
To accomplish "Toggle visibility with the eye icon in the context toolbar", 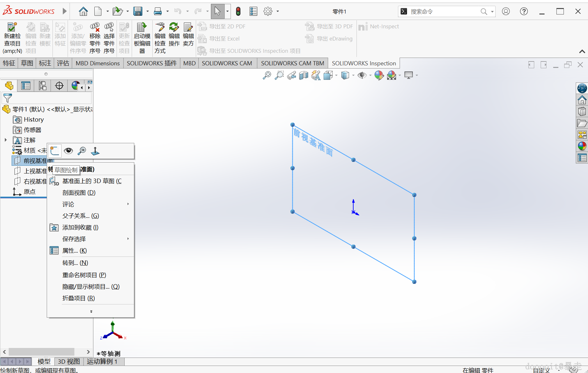I will click(68, 151).
